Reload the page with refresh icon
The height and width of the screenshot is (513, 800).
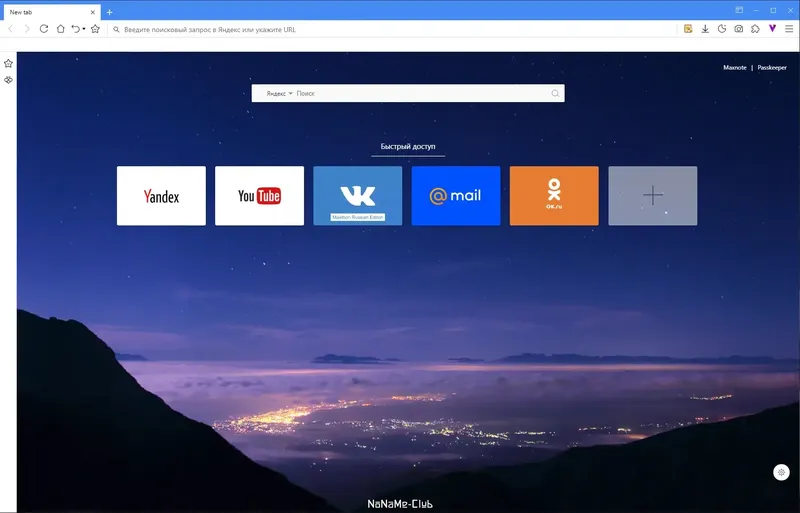(x=44, y=29)
